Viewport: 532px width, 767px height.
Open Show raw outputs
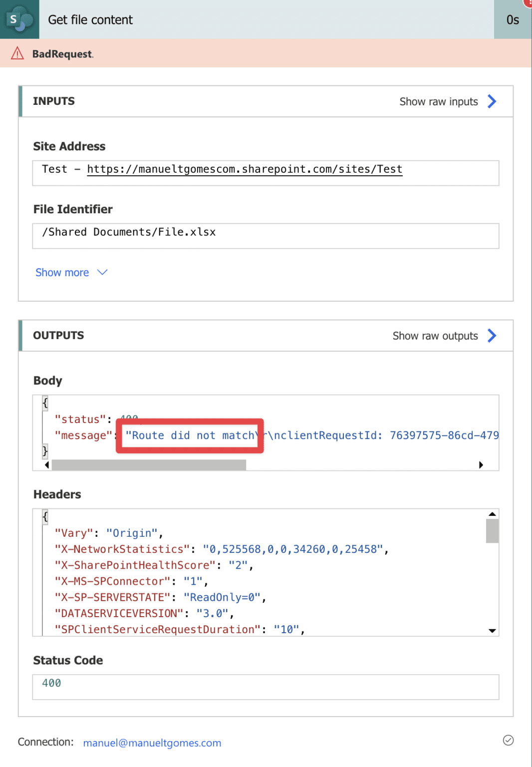pos(434,336)
